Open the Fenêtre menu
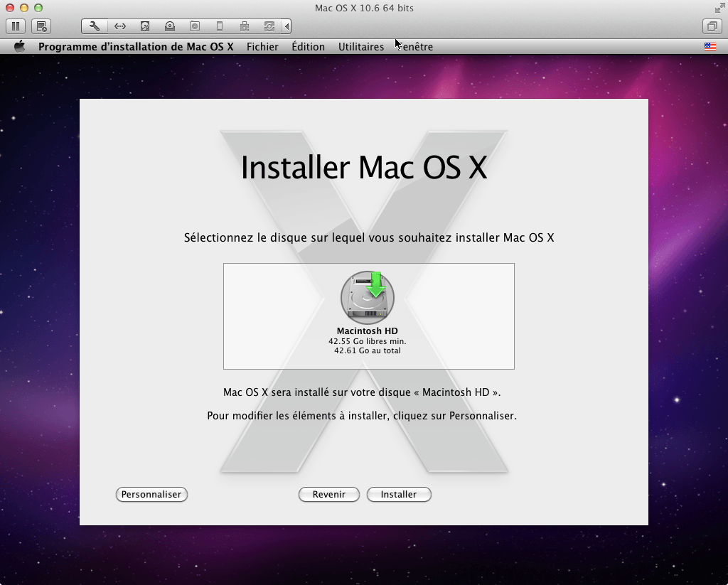Screen dimensions: 728x585 415,47
